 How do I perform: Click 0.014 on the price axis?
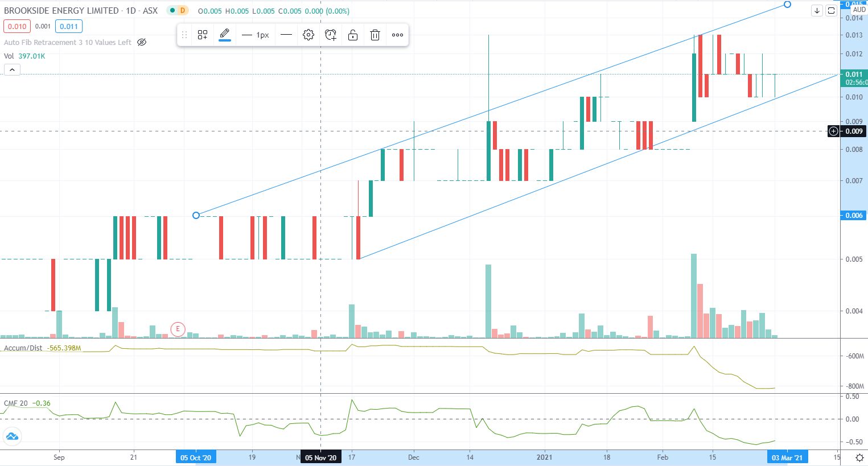point(854,18)
